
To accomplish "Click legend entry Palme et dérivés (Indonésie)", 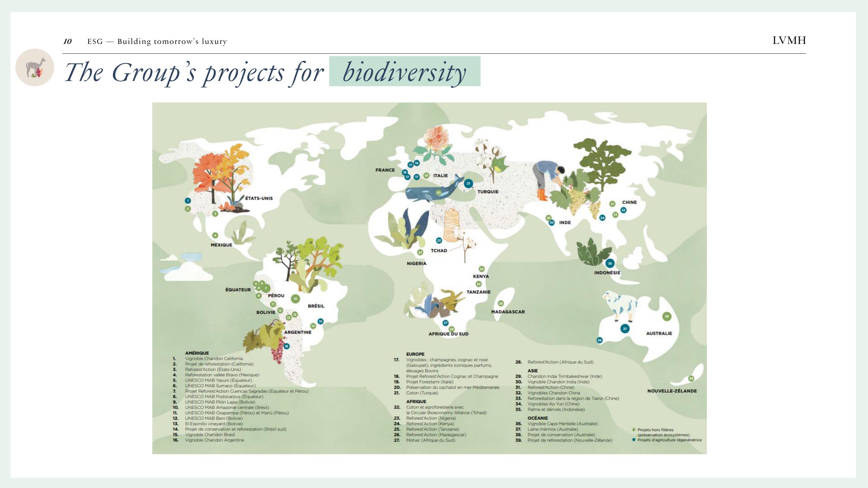I will (x=556, y=410).
